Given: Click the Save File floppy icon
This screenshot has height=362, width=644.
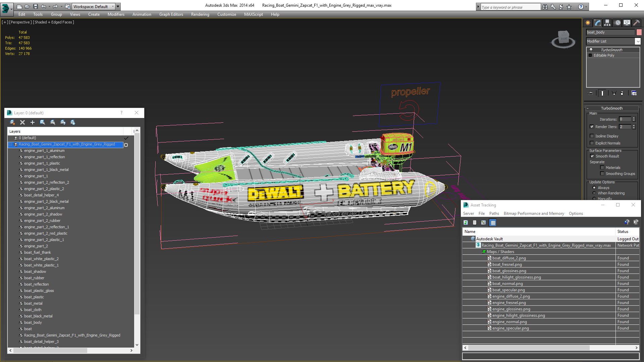Looking at the screenshot, I should point(35,6).
